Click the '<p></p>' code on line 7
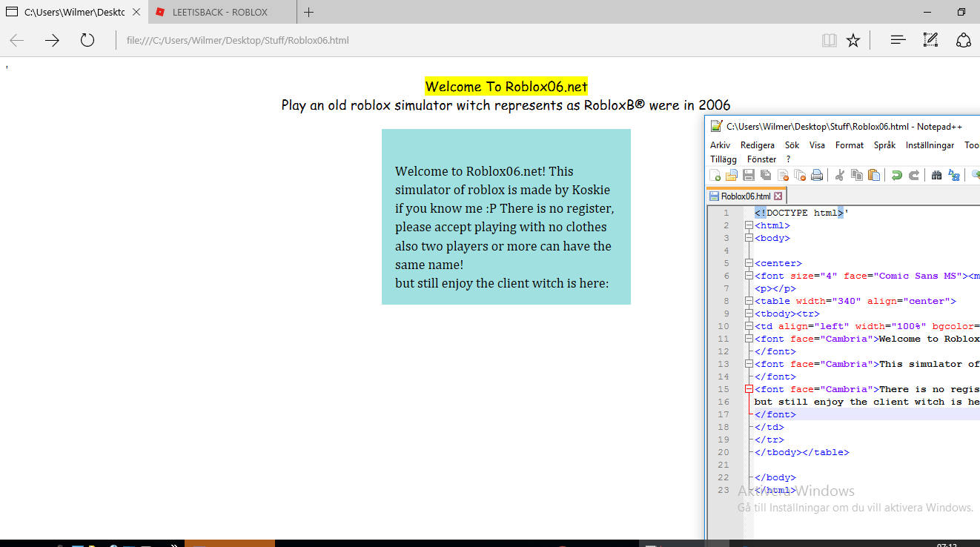 [775, 288]
